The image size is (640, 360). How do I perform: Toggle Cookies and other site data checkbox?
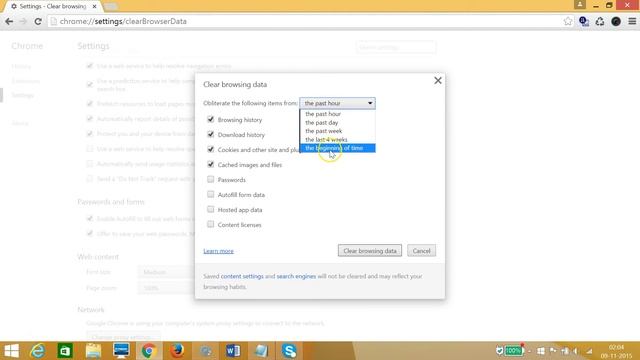pyautogui.click(x=211, y=149)
